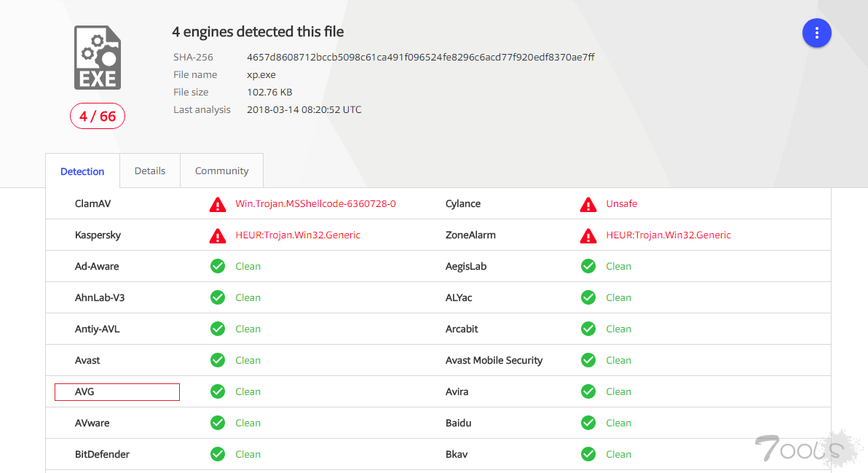
Task: Click the BitDefender green check icon
Action: coord(218,454)
